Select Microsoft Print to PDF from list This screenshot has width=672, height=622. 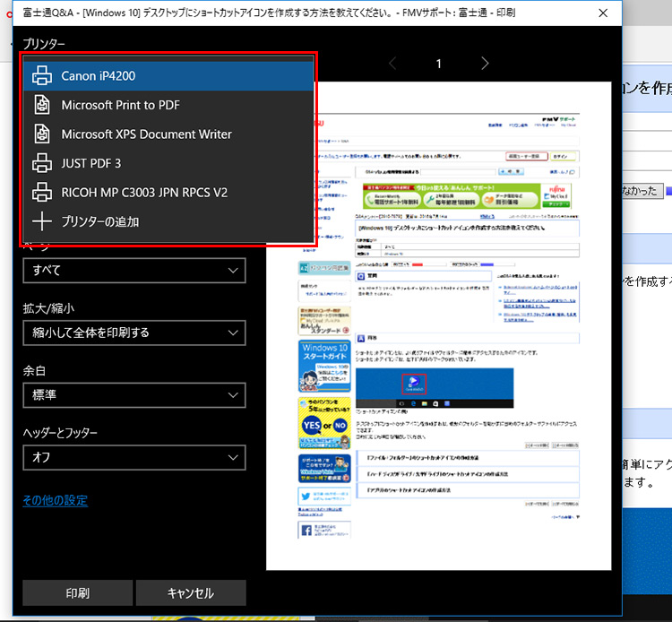tap(121, 105)
